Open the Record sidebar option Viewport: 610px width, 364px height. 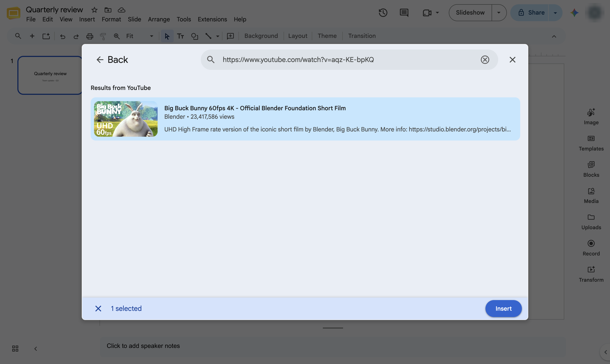[x=591, y=248]
